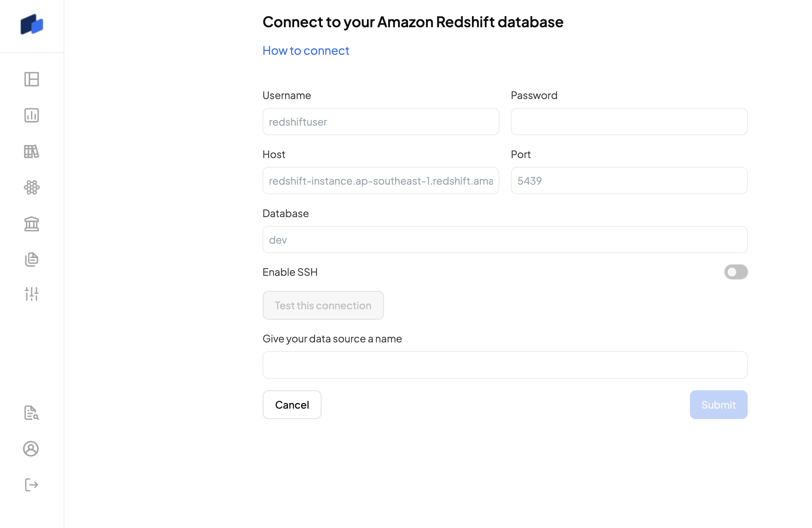The width and height of the screenshot is (812, 528).
Task: Open the bank building icon in sidebar
Action: 32,224
